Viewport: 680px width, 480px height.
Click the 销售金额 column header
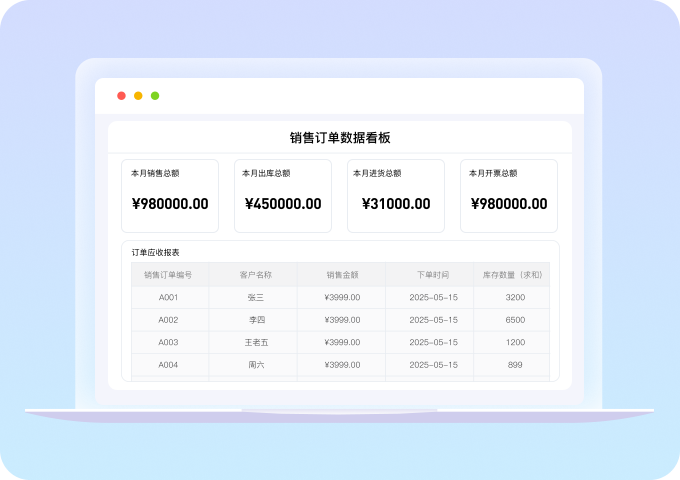[342, 274]
